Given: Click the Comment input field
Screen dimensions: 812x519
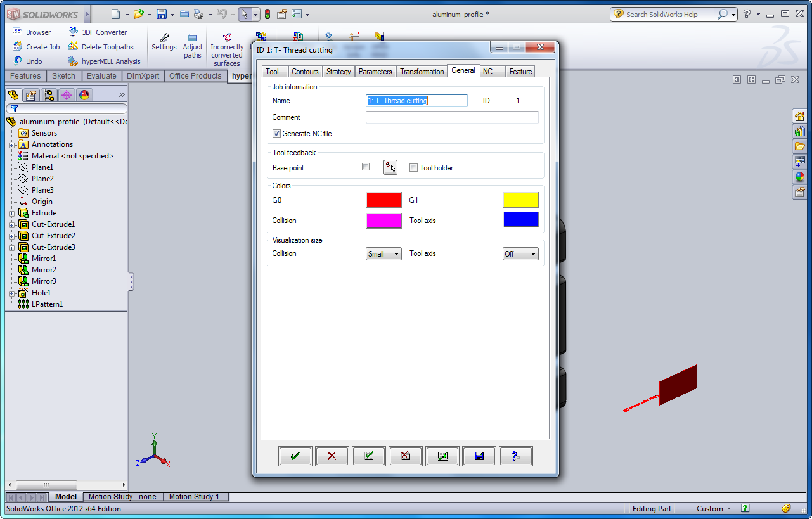Looking at the screenshot, I should [x=452, y=117].
